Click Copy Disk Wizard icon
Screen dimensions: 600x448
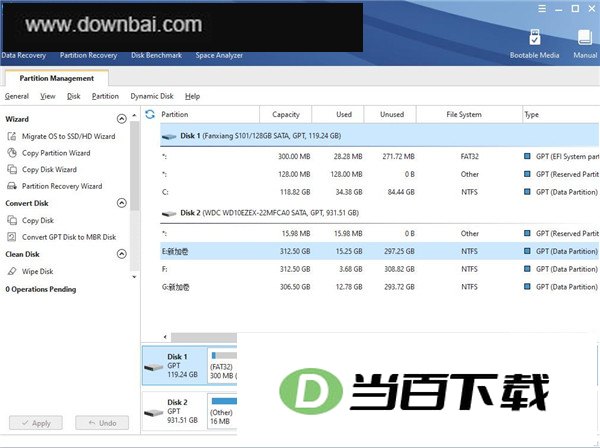coord(12,169)
